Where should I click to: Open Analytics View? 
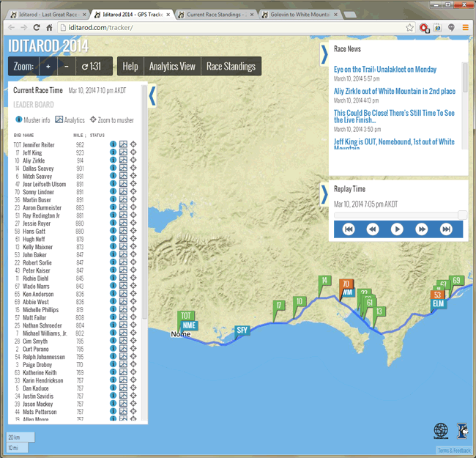pos(172,66)
